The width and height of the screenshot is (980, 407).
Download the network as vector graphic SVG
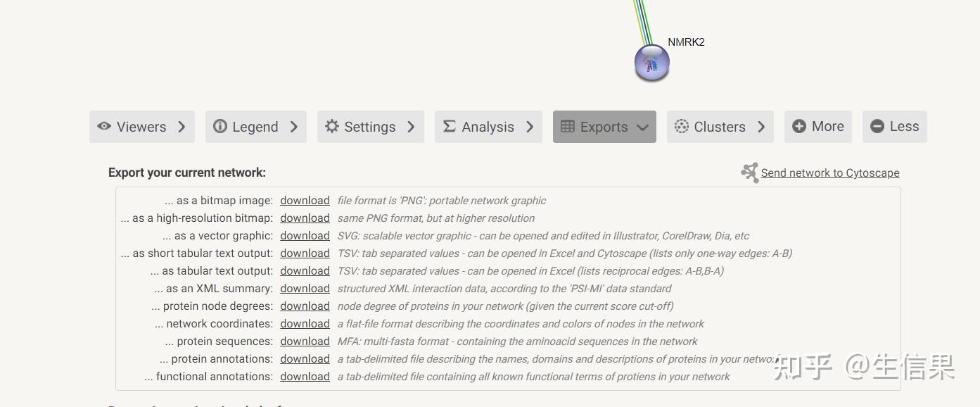coord(305,235)
